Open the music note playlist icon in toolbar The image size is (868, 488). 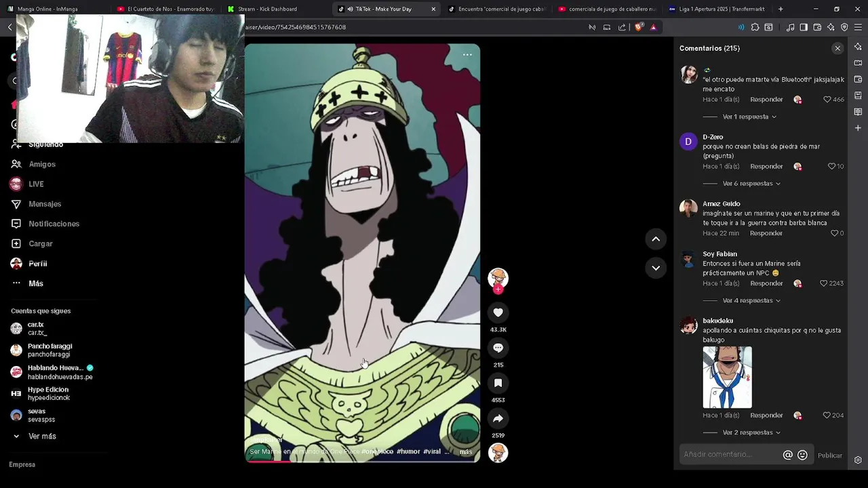(790, 27)
